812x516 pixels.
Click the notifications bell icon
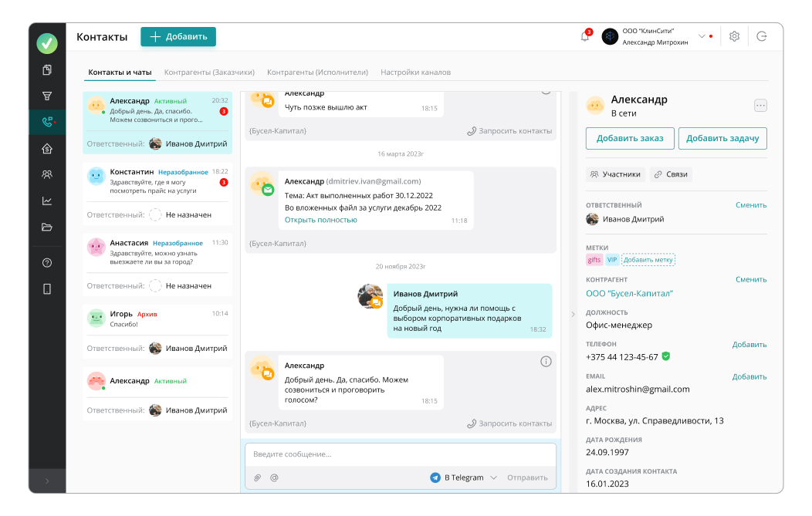point(584,36)
